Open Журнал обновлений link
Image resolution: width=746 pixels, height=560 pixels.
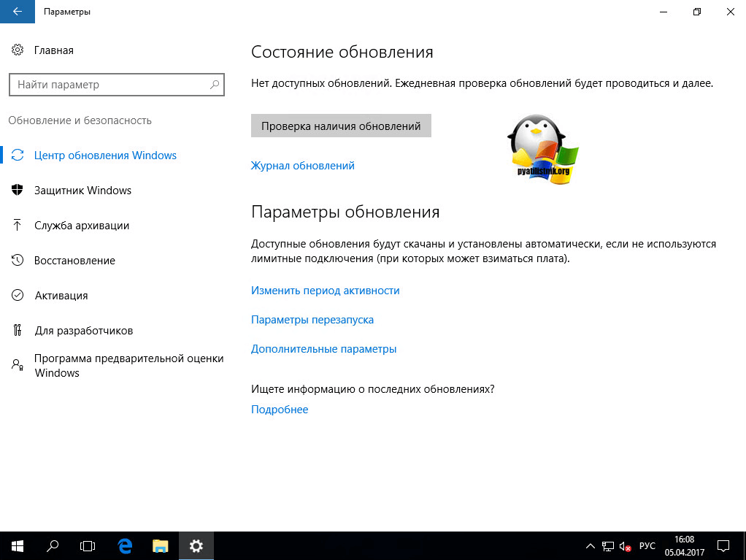tap(302, 166)
